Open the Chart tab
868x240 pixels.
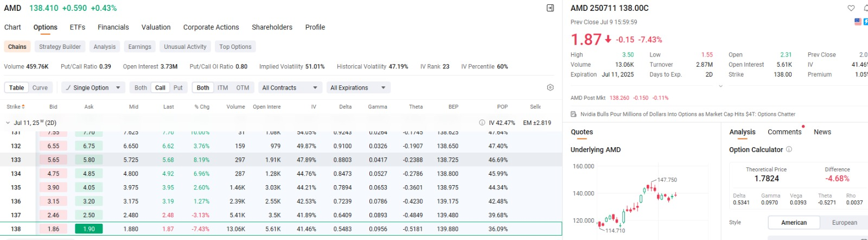point(12,27)
